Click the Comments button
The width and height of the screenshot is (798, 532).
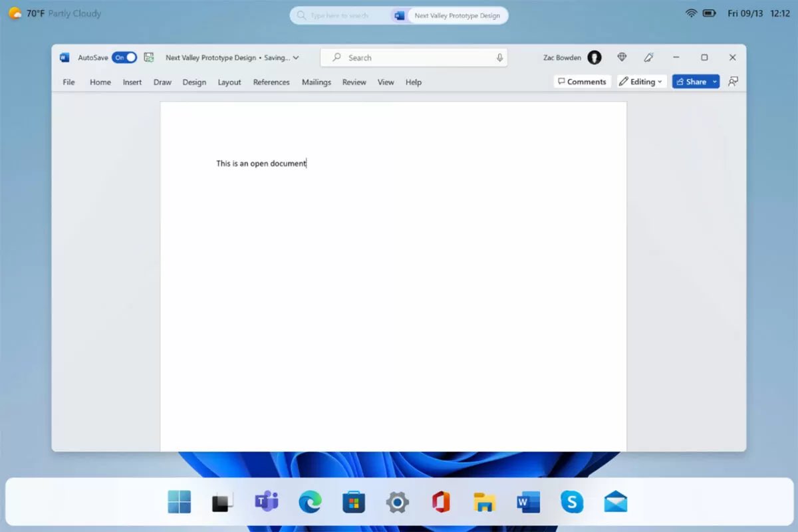[x=582, y=82]
